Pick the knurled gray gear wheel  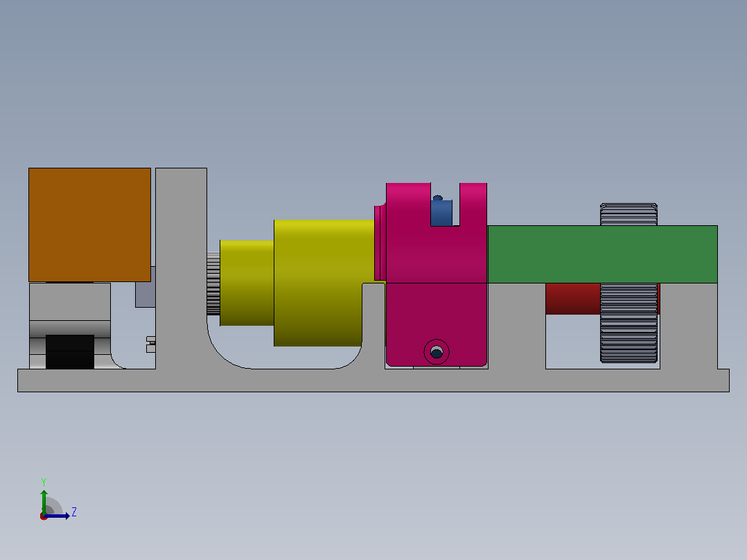coord(629,283)
